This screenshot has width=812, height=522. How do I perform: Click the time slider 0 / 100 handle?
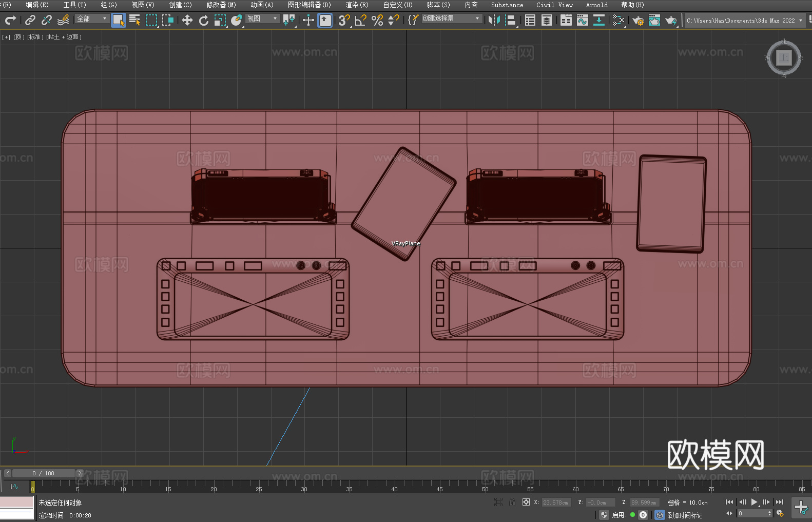tap(44, 473)
